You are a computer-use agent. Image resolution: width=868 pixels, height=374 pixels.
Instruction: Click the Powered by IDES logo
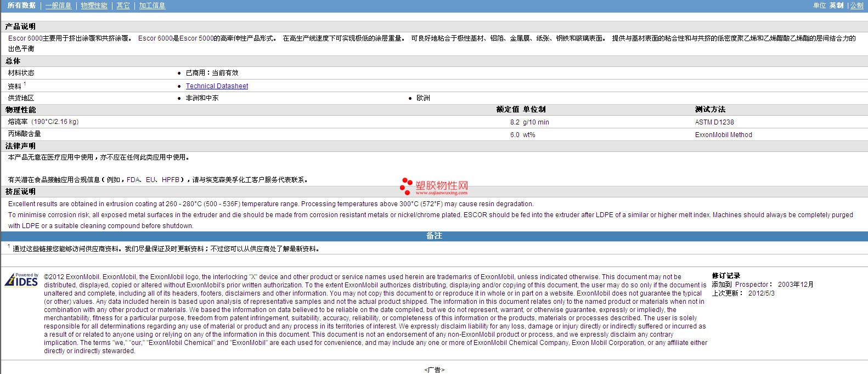click(21, 280)
